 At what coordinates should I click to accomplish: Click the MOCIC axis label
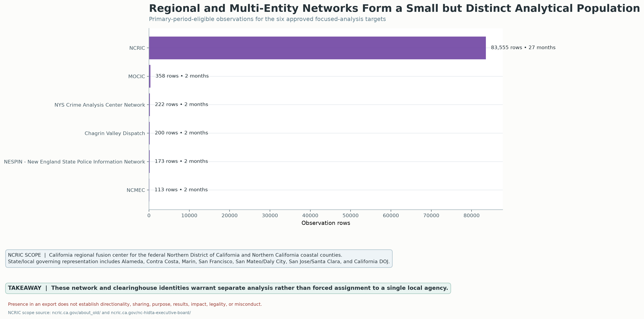pos(136,77)
